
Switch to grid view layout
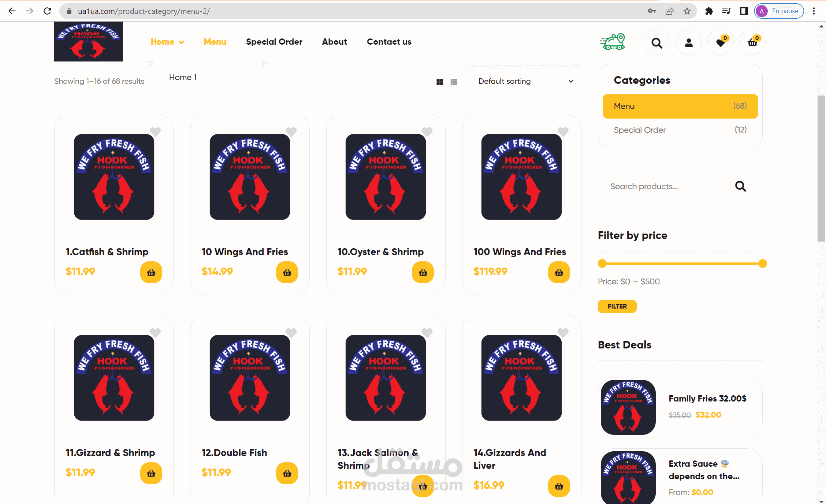click(440, 82)
